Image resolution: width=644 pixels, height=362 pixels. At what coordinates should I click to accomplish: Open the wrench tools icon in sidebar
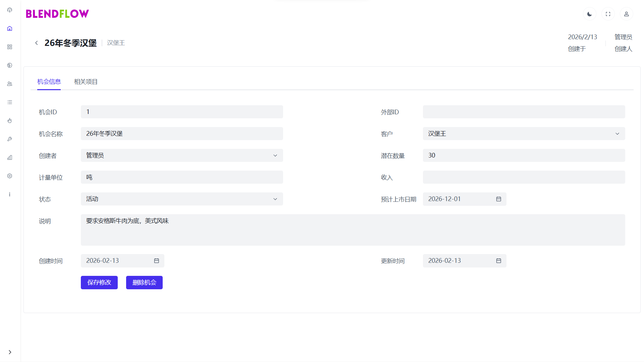10,139
